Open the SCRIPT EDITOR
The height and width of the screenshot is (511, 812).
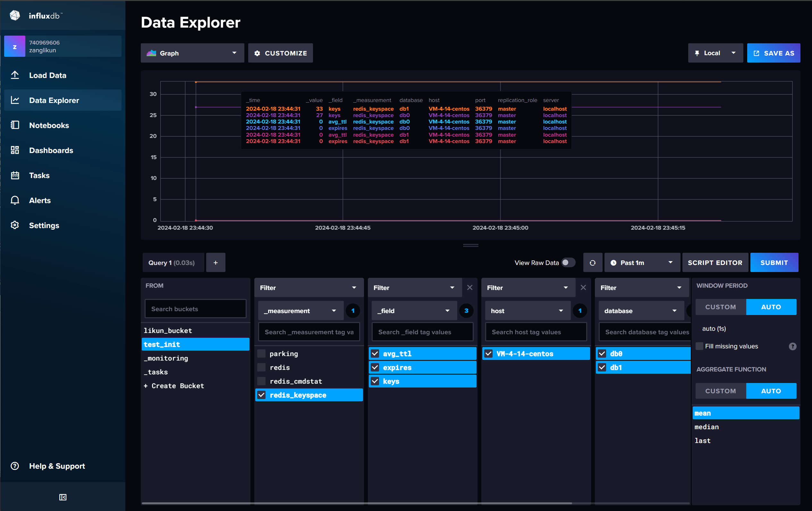tap(715, 262)
